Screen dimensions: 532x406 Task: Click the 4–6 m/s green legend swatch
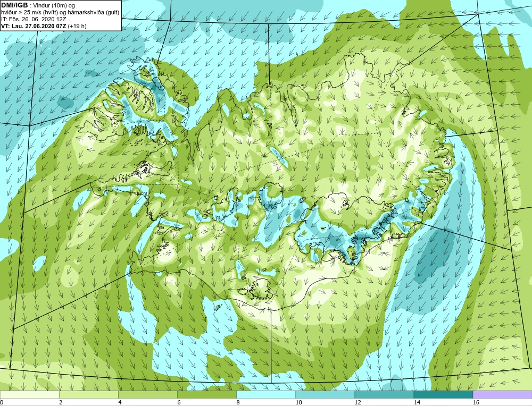coord(148,394)
